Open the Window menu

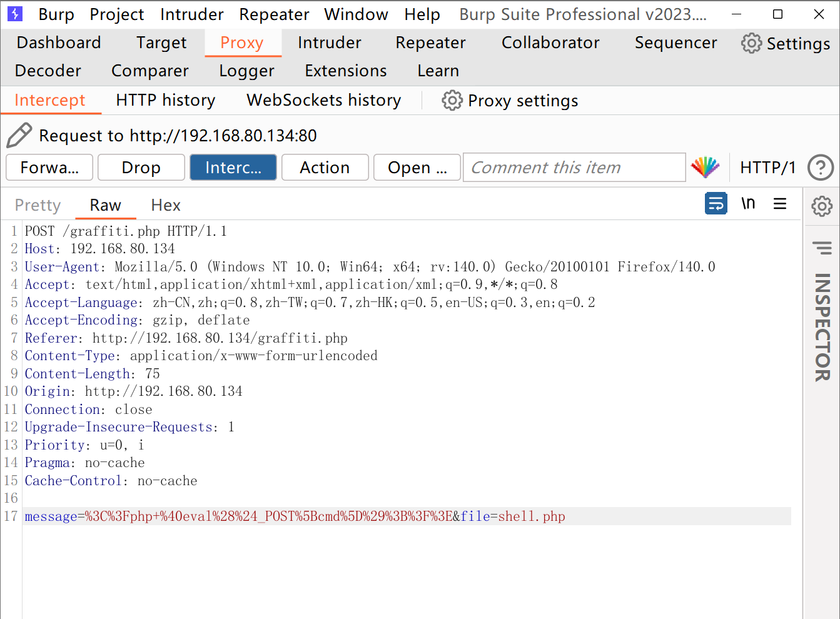pos(356,14)
